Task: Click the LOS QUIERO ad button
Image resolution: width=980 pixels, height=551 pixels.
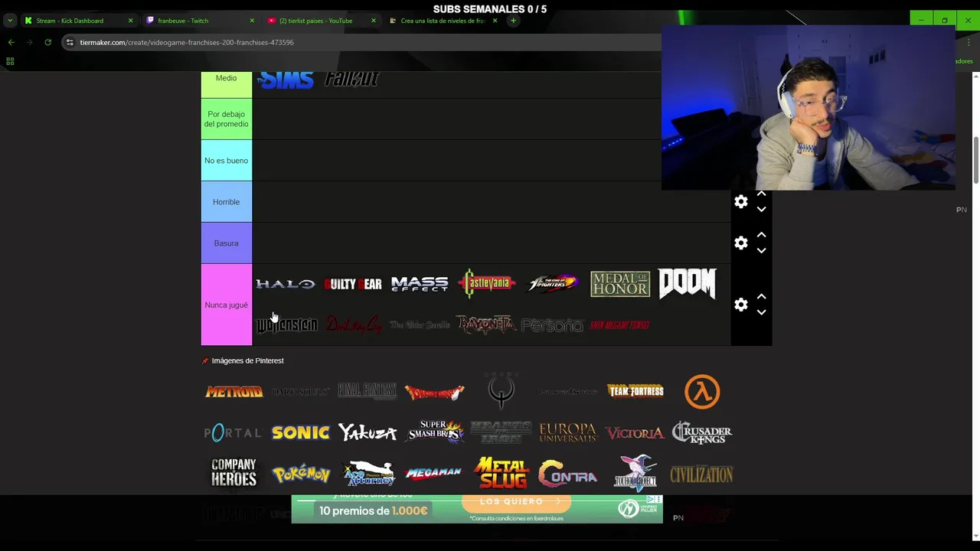Action: pos(516,501)
